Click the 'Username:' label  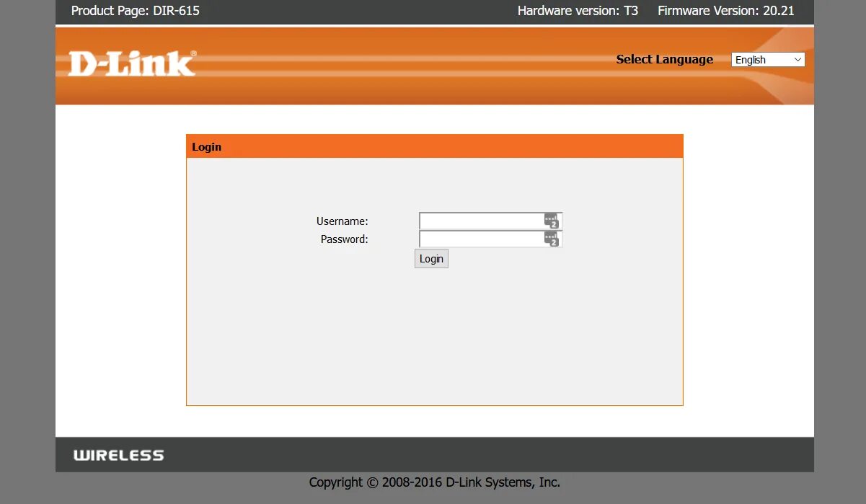point(342,221)
